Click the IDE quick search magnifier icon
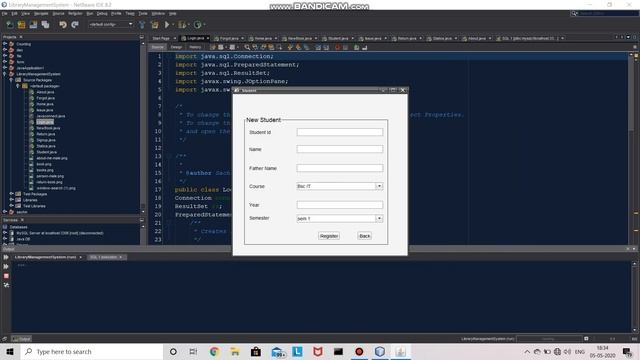Image resolution: width=640 pixels, height=360 pixels. pyautogui.click(x=573, y=13)
